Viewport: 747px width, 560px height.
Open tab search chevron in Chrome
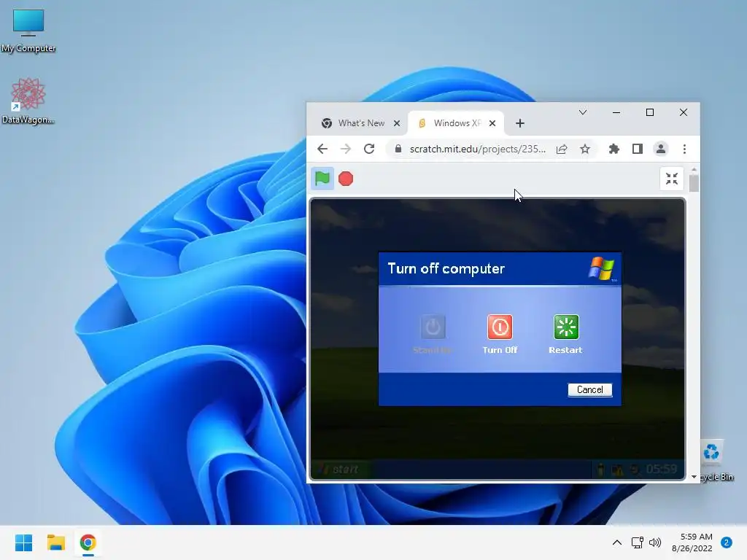(x=583, y=112)
